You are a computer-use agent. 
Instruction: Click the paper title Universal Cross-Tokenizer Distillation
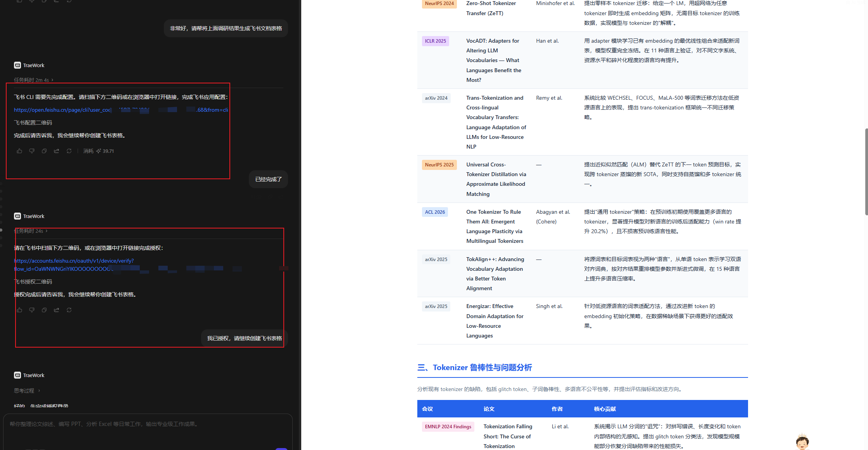click(x=496, y=179)
